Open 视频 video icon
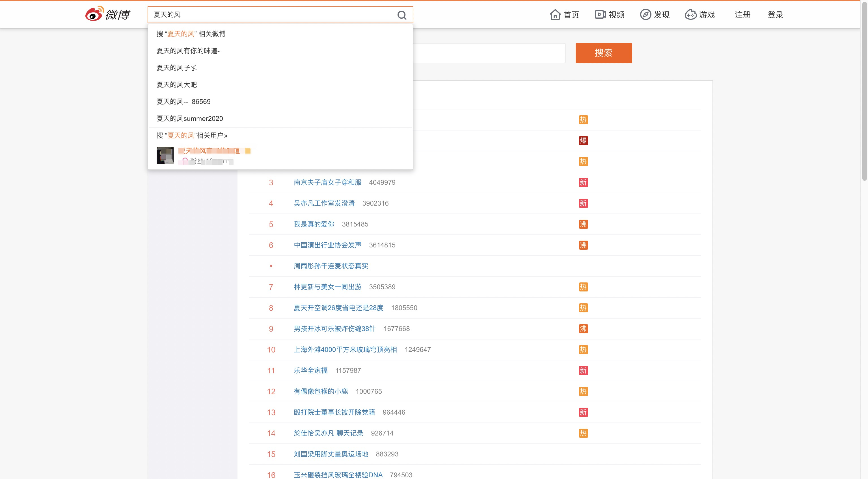 (x=600, y=15)
